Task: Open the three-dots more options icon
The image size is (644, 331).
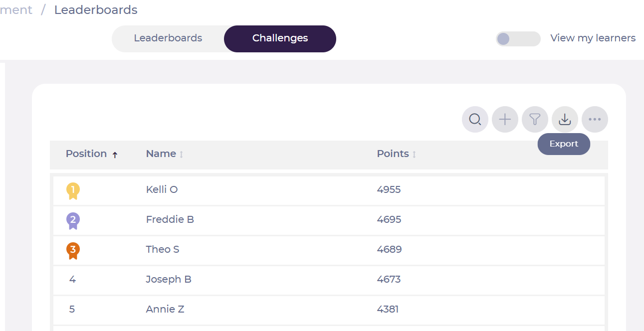Action: (595, 120)
